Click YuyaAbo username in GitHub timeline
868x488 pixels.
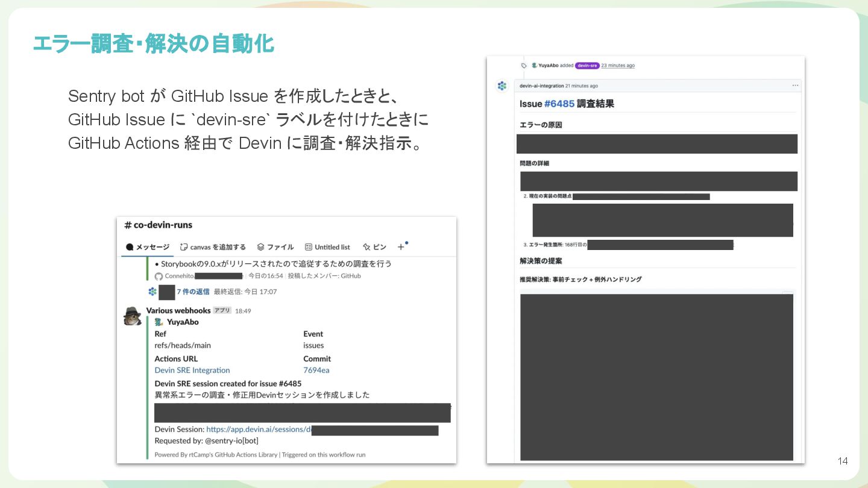548,65
